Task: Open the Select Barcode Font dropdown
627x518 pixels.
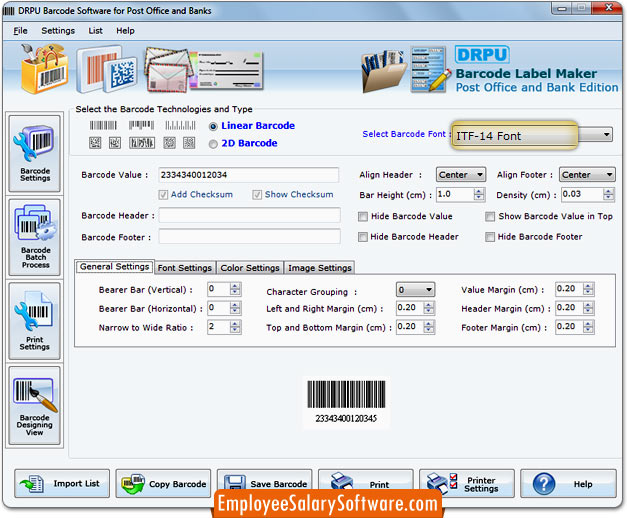Action: coord(532,136)
